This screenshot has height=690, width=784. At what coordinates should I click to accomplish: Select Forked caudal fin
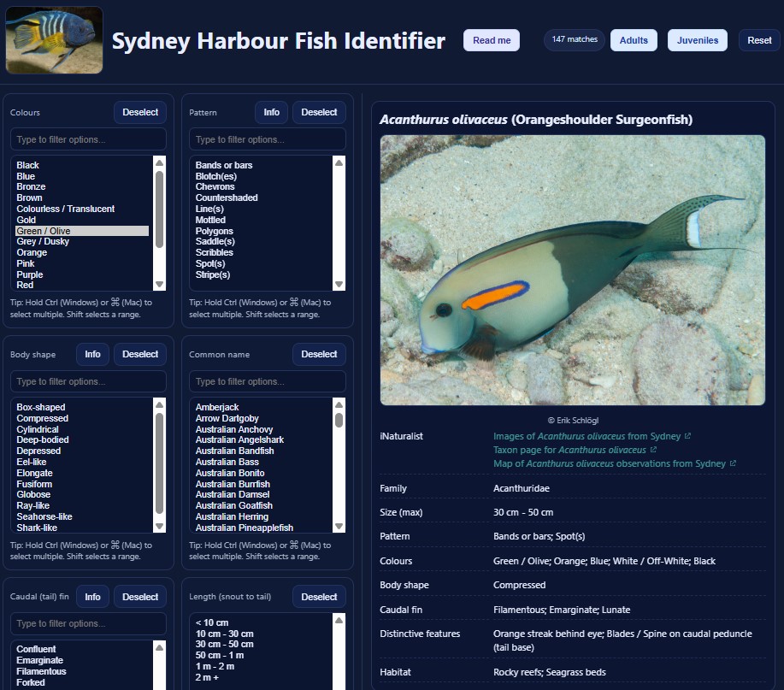(82, 682)
